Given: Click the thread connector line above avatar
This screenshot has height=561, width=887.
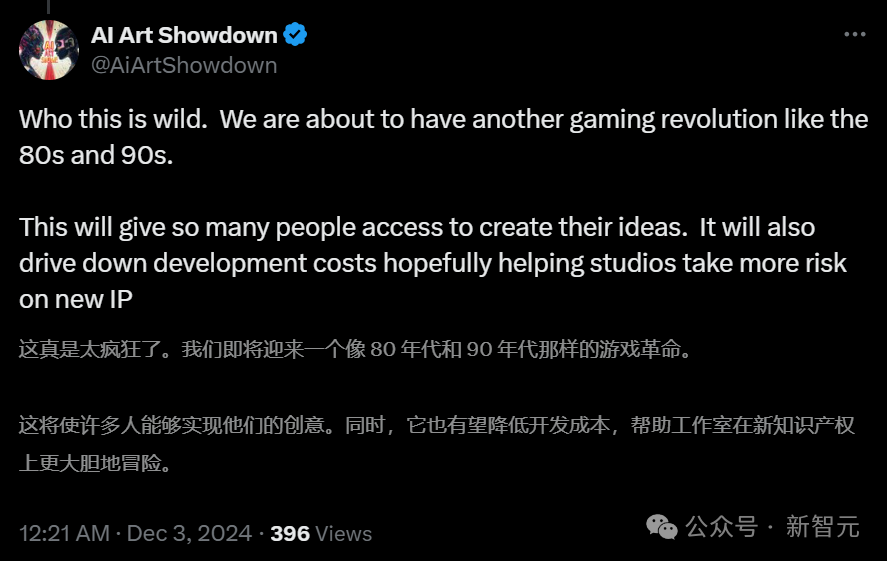Looking at the screenshot, I should 49,6.
